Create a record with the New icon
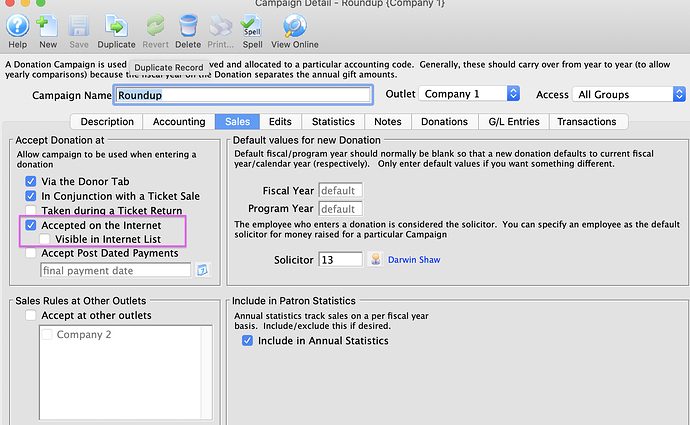Viewport: 690px width, 425px height. (x=48, y=26)
